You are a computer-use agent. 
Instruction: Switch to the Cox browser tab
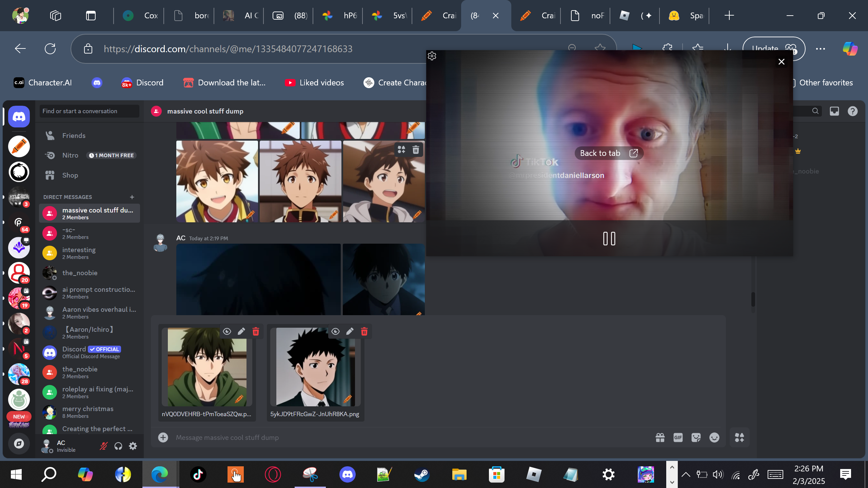(x=139, y=16)
